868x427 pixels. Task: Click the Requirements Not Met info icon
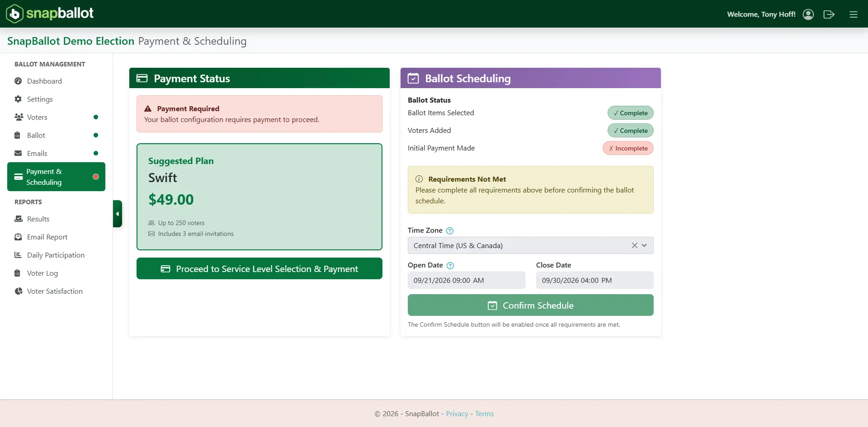click(419, 179)
